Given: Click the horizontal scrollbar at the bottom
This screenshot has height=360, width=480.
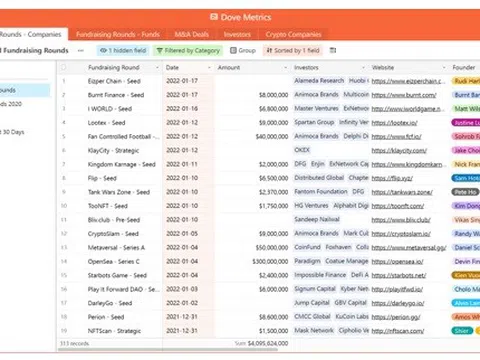Looking at the screenshot, I should pyautogui.click(x=168, y=350).
